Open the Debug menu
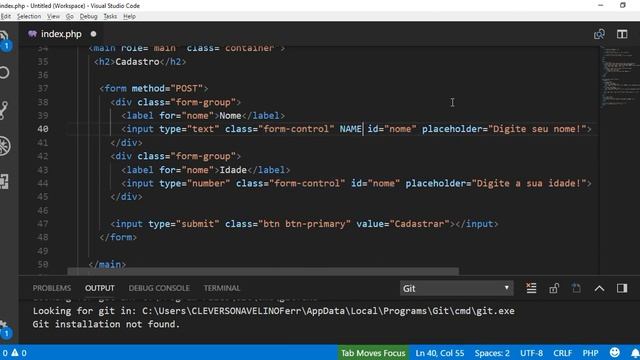The image size is (640, 360). [x=88, y=16]
